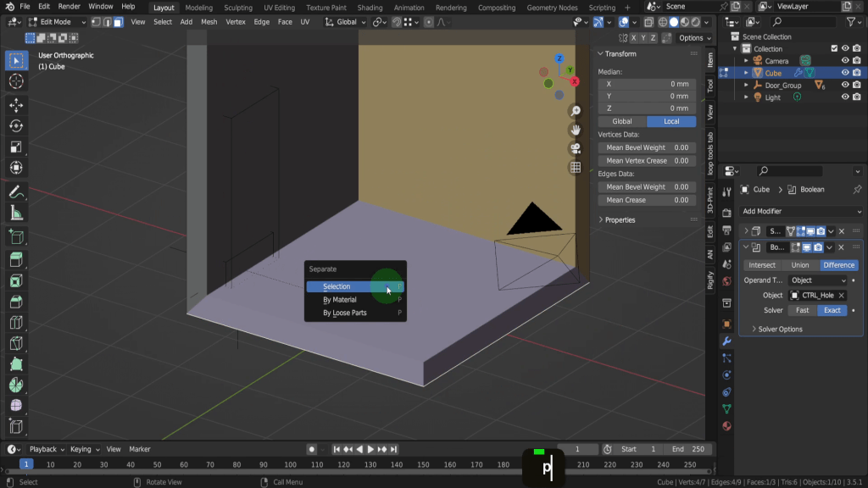Adjust the Mean Bevel Weight vertex field
This screenshot has width=868, height=488.
647,147
